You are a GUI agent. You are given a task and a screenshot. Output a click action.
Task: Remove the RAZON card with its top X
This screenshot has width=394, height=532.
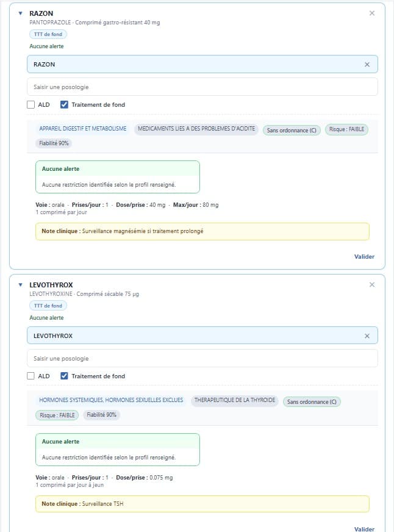372,13
